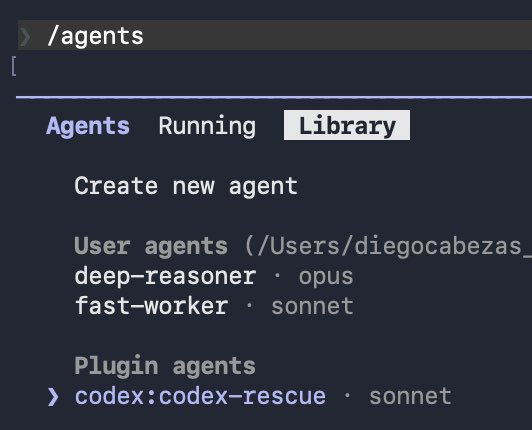Screen dimensions: 532x430
Task: Click the sonnet label beside codex-rescue
Action: click(x=410, y=397)
